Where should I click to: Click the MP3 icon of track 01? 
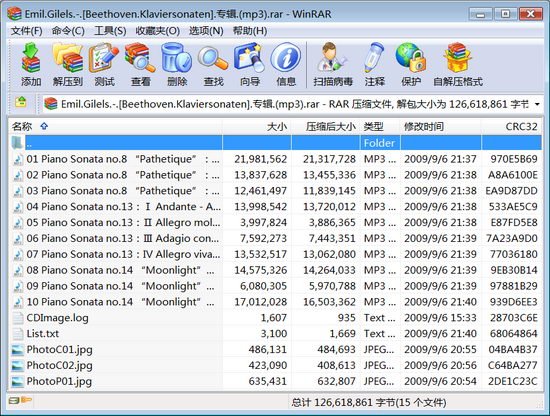coord(18,159)
